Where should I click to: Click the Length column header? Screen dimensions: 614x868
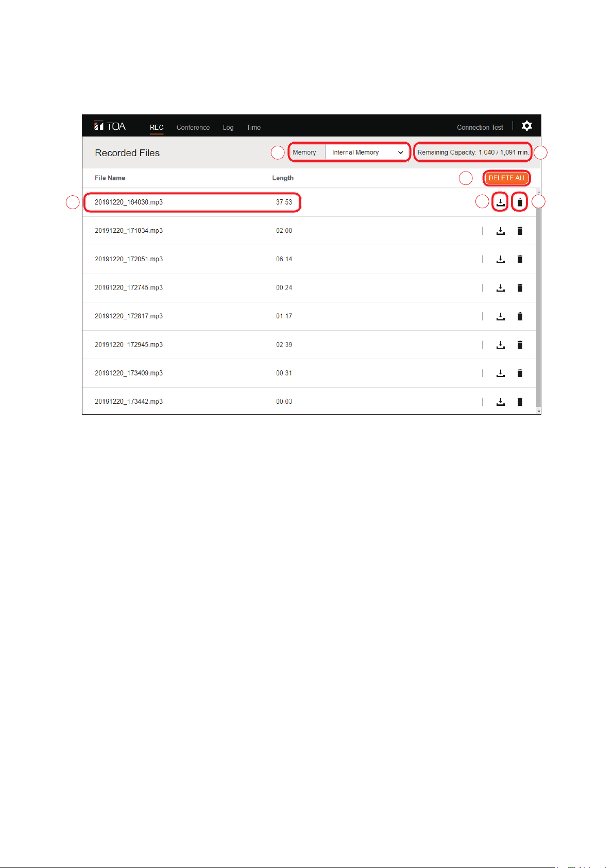283,178
